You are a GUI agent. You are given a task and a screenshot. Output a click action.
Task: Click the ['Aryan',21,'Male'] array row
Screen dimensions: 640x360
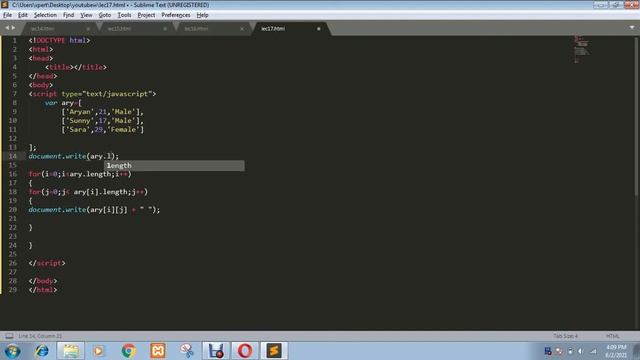[x=102, y=112]
